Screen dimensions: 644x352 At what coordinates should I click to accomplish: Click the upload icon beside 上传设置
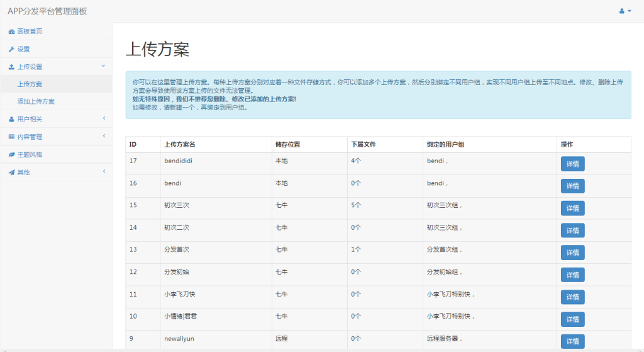coord(11,67)
